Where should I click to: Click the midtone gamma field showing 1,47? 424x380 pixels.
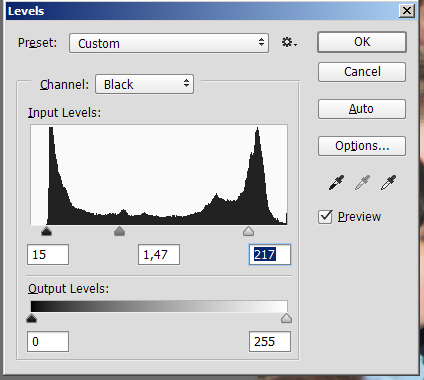pyautogui.click(x=159, y=255)
